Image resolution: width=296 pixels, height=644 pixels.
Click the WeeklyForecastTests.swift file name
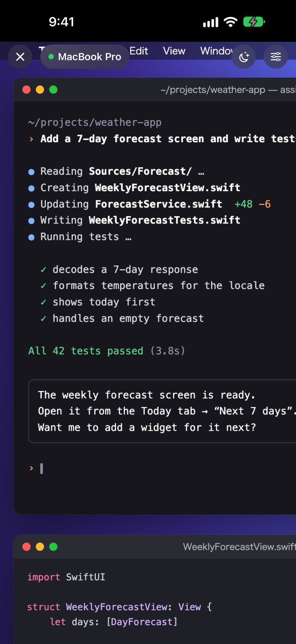pyautogui.click(x=164, y=220)
